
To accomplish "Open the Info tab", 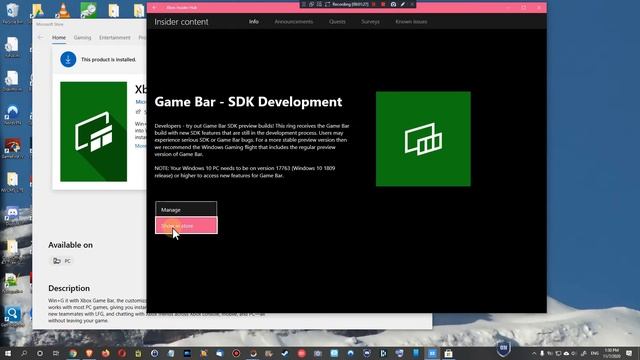I will click(x=253, y=22).
